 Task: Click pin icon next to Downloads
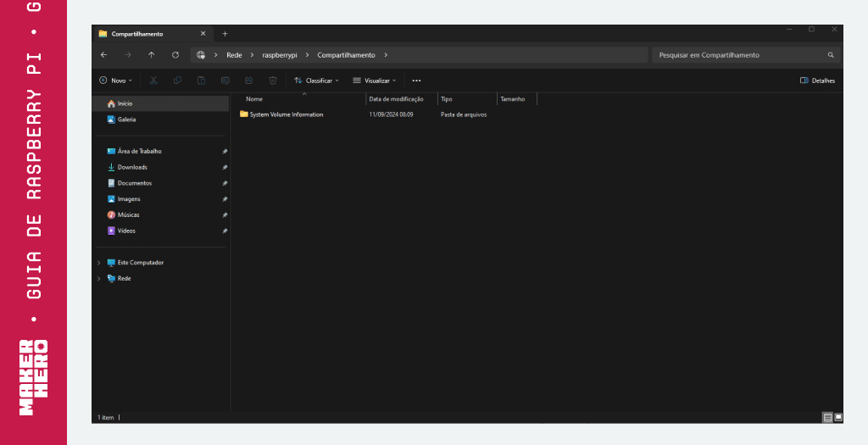225,167
